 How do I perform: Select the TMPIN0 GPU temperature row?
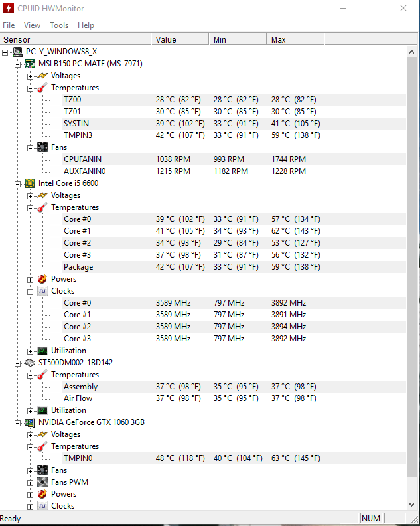pos(234,458)
